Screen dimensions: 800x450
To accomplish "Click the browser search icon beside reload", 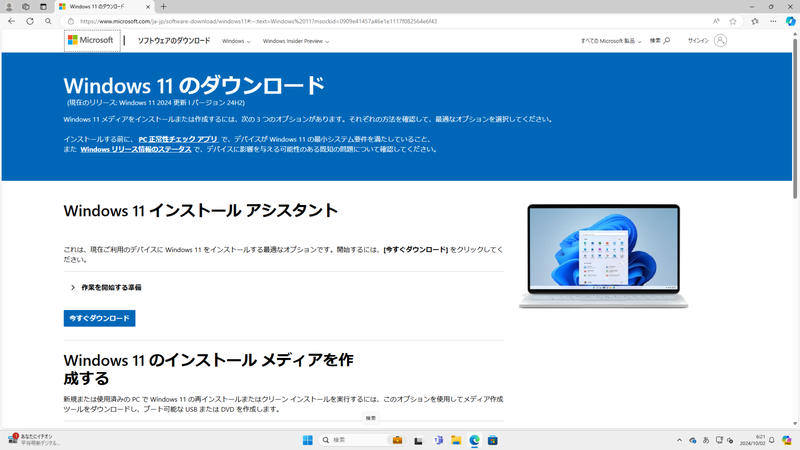I will tap(48, 21).
